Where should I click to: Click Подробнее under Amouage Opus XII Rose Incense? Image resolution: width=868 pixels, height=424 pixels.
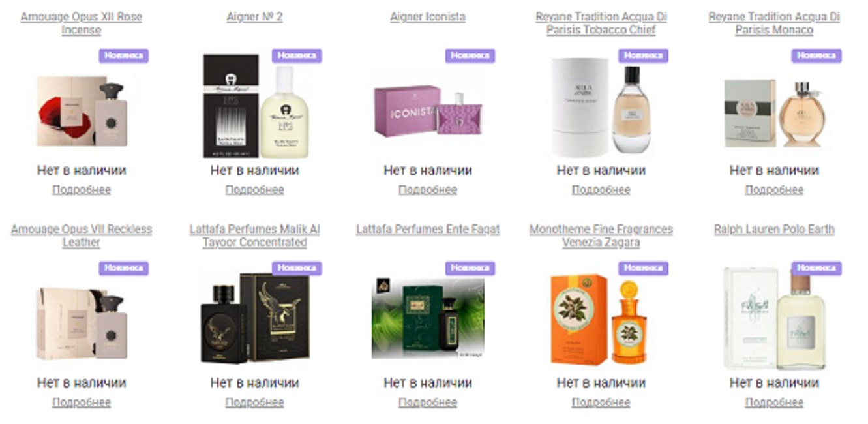(82, 190)
